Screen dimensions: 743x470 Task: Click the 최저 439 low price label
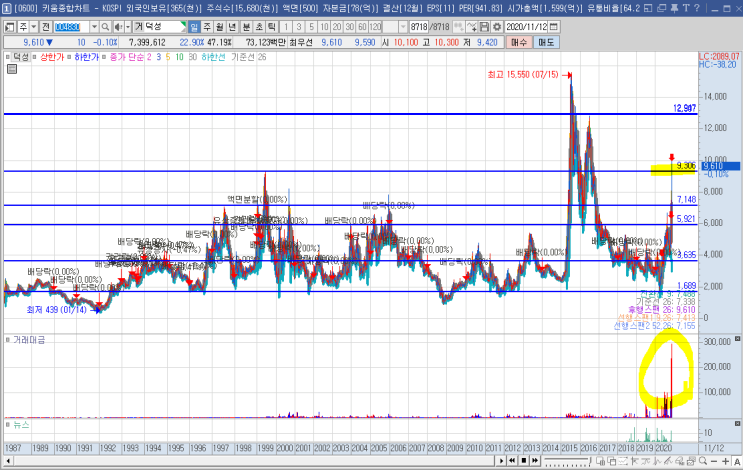pos(56,310)
